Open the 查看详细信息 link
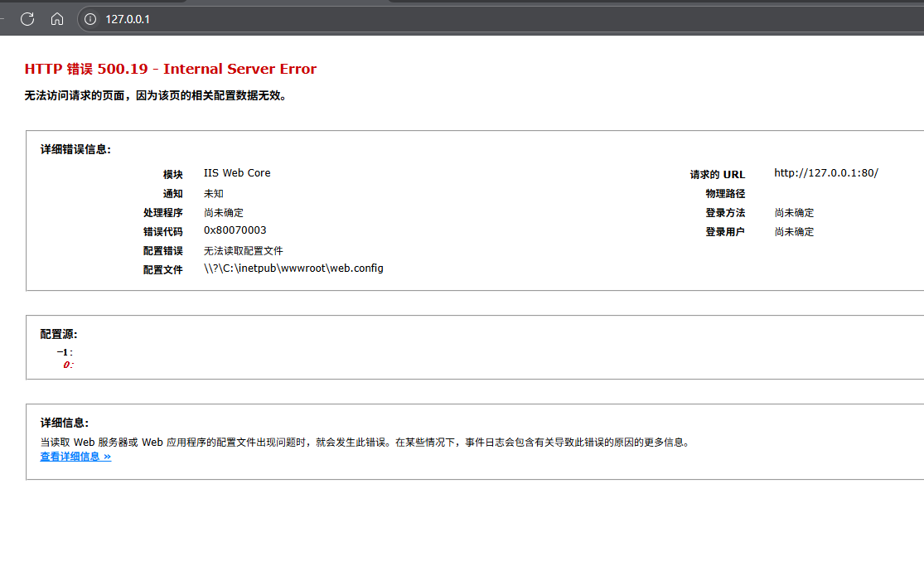This screenshot has height=566, width=924. click(x=75, y=457)
